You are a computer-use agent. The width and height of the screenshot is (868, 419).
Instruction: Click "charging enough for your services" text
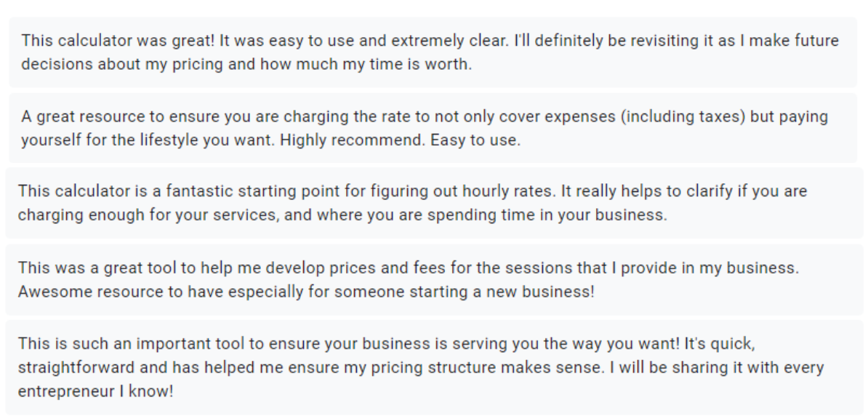117,215
